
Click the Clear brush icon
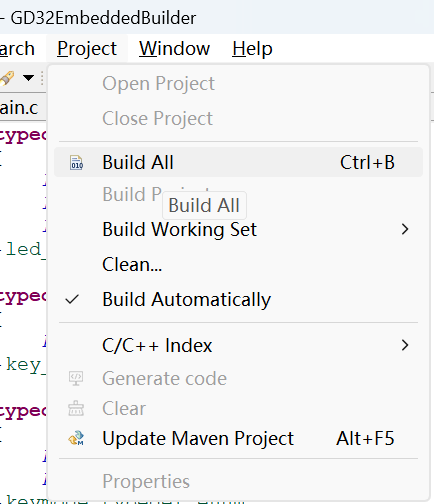[76, 408]
